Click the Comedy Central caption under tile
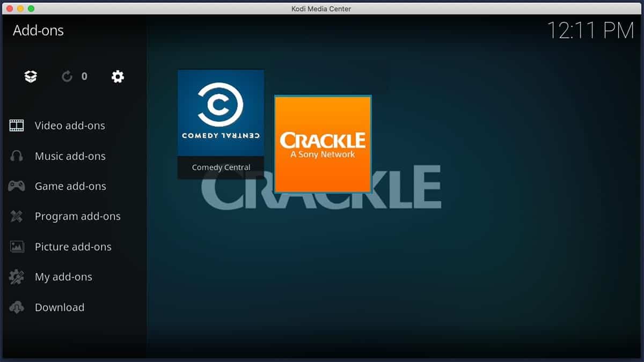 221,167
